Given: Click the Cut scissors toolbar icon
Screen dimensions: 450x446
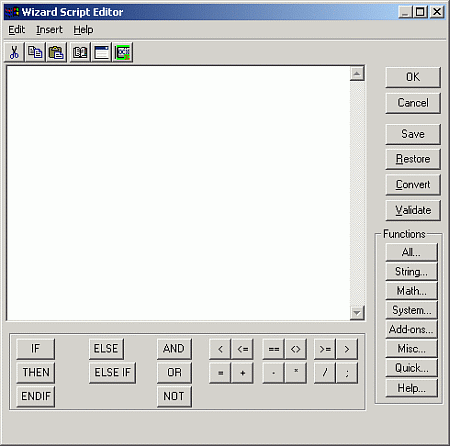Looking at the screenshot, I should click(x=14, y=52).
